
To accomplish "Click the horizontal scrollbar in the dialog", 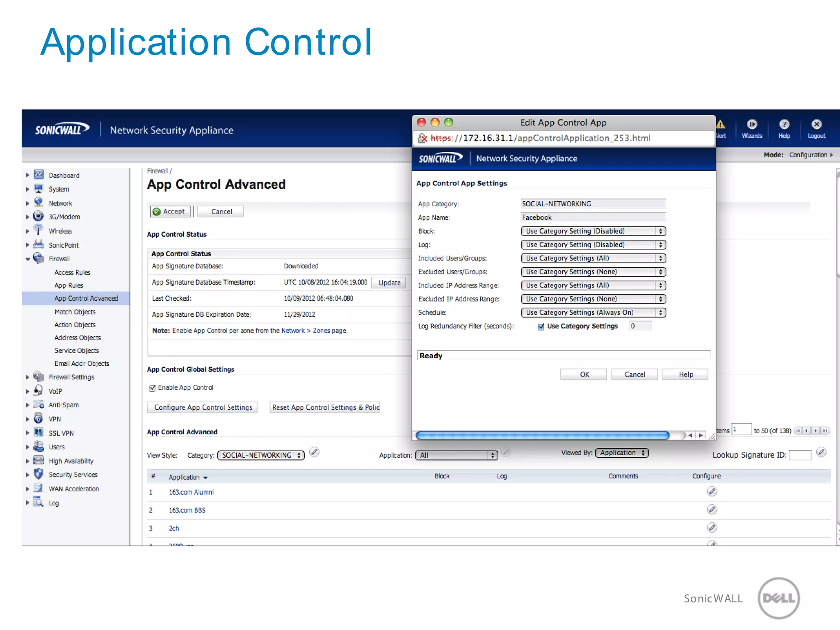I will click(543, 435).
